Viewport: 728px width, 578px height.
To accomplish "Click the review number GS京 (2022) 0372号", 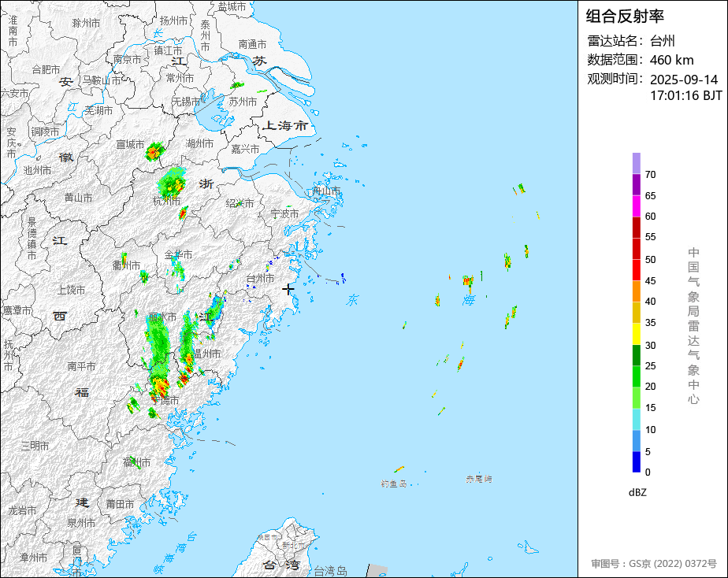I will (x=672, y=564).
